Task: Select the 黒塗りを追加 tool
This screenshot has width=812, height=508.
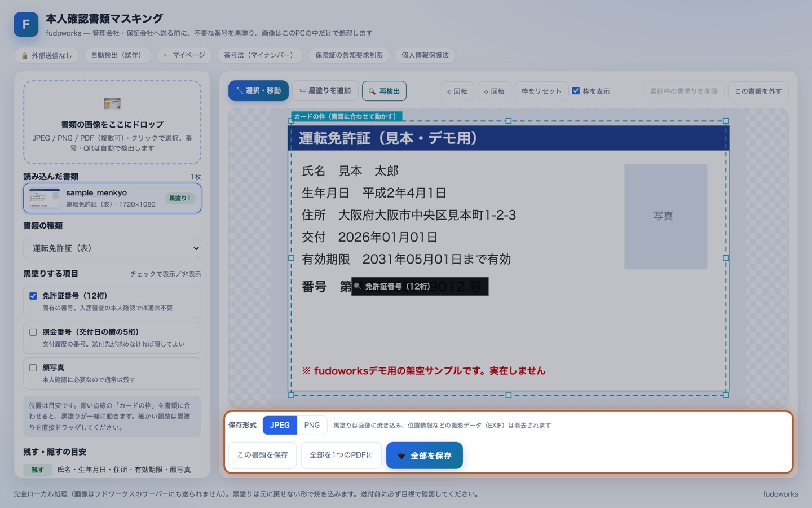Action: point(325,91)
